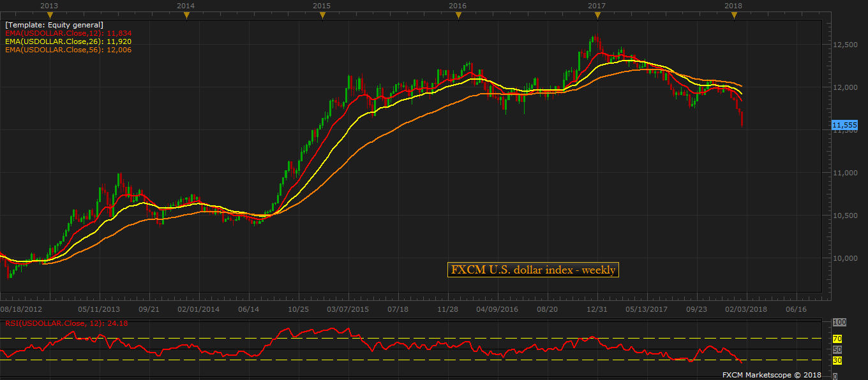The image size is (868, 380).
Task: Click the RSI 50 midline level label
Action: point(837,350)
